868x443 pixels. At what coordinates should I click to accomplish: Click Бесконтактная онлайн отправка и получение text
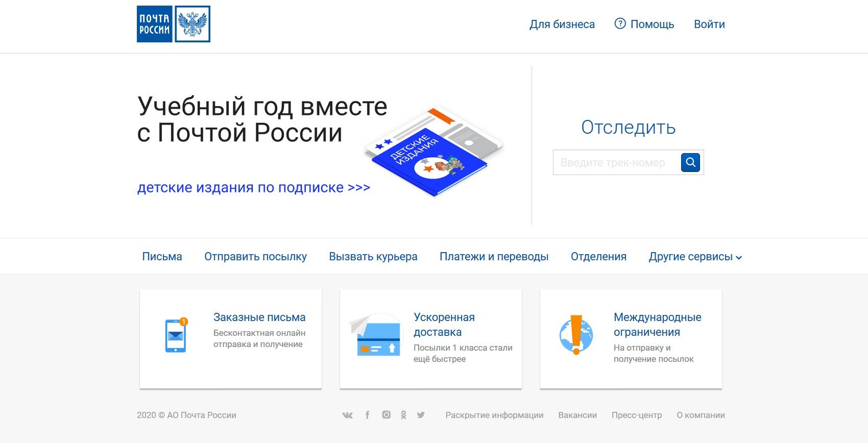(x=259, y=338)
